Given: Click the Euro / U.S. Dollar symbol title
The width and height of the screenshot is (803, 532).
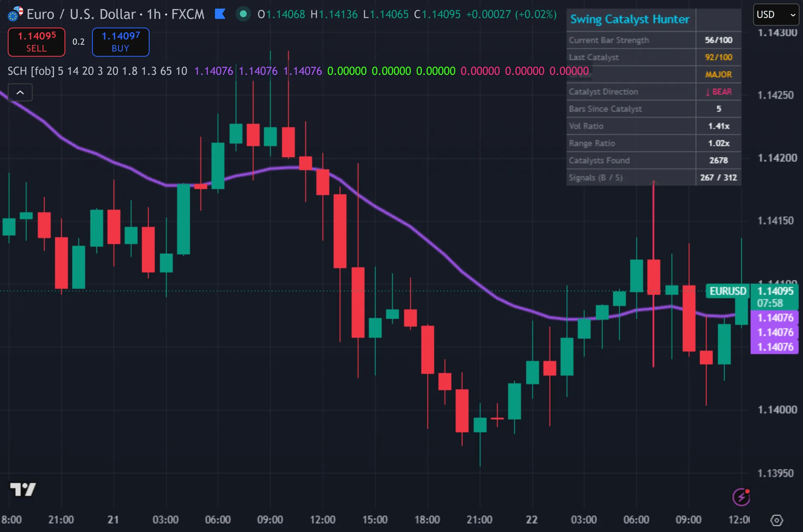Looking at the screenshot, I should (x=81, y=14).
